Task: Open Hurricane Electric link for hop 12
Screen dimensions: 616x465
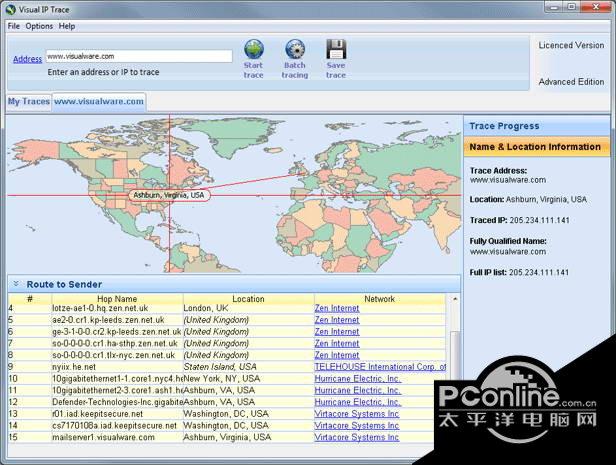Action: (358, 402)
